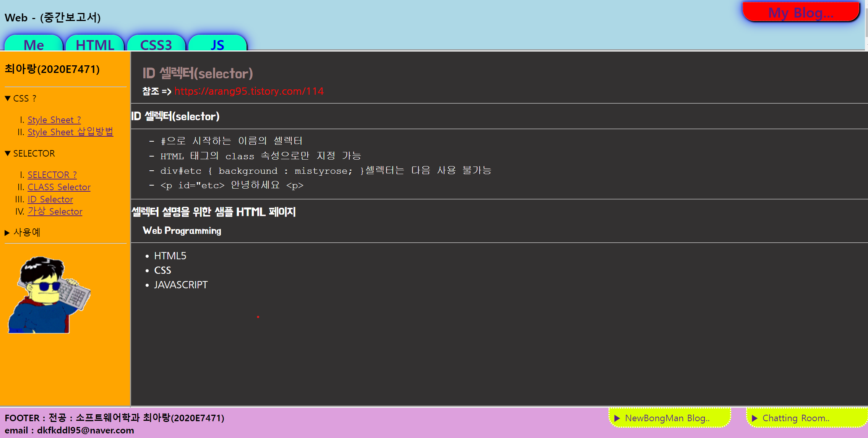Open the Me tab

(x=34, y=44)
